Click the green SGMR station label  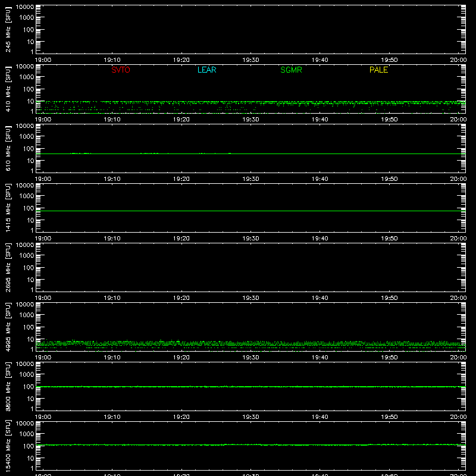coord(291,70)
